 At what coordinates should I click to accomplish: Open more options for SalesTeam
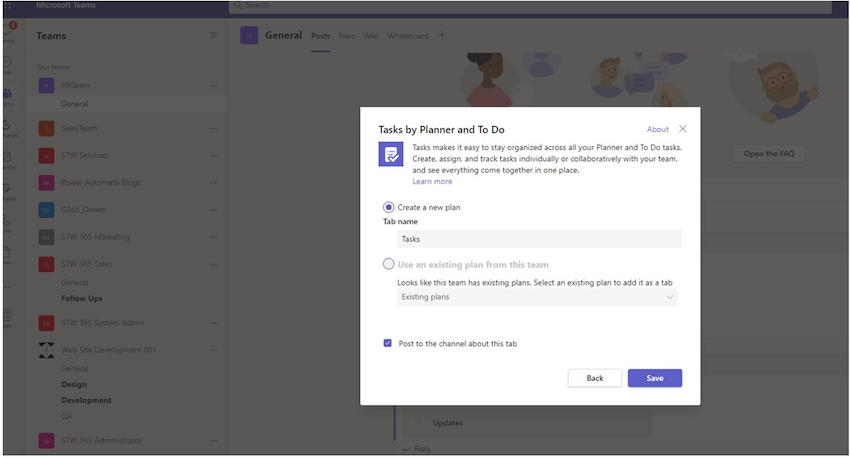point(213,128)
